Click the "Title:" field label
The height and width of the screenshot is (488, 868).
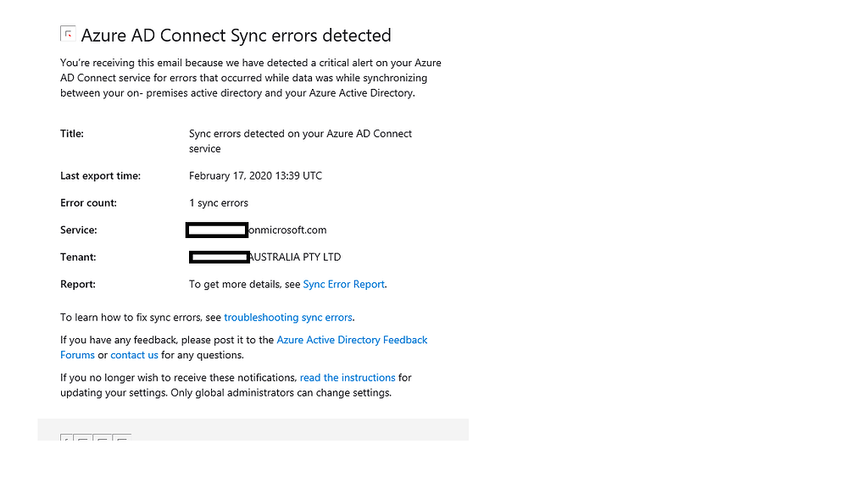[72, 134]
